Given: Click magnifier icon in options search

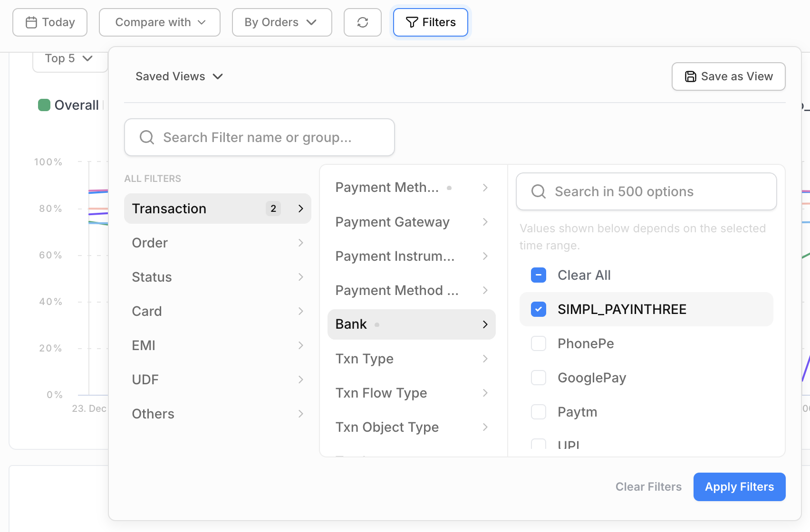Looking at the screenshot, I should (538, 191).
